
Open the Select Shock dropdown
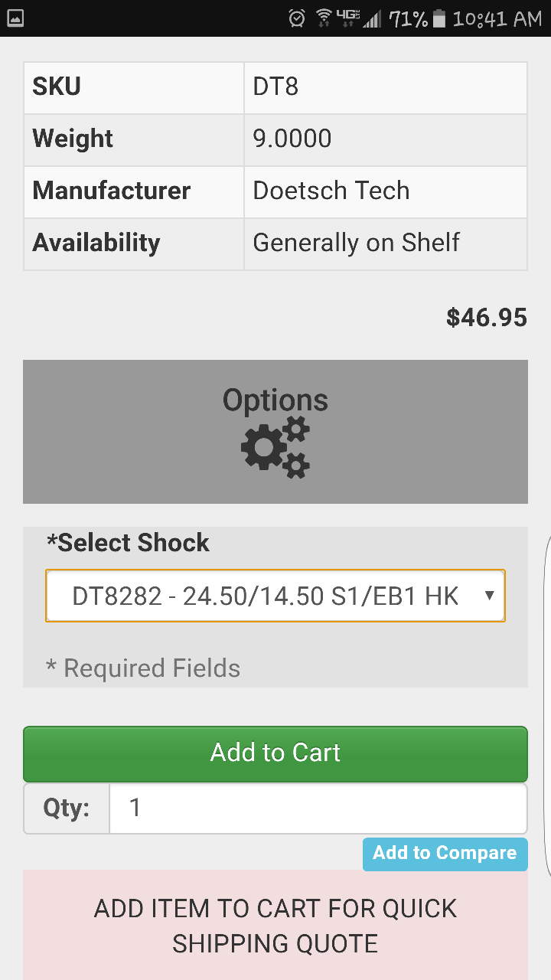[x=275, y=596]
